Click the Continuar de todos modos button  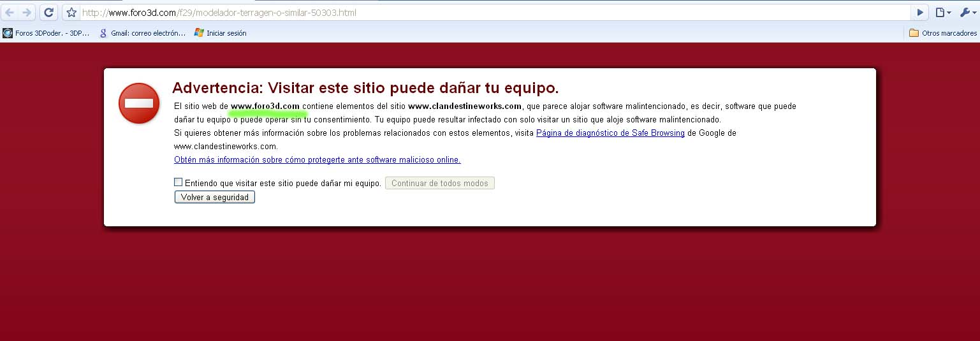tap(440, 184)
